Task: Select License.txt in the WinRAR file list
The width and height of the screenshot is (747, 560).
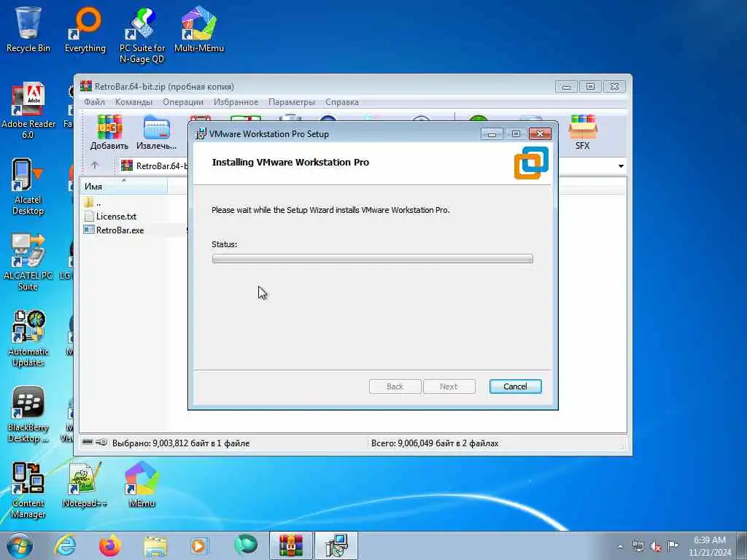Action: (111, 216)
